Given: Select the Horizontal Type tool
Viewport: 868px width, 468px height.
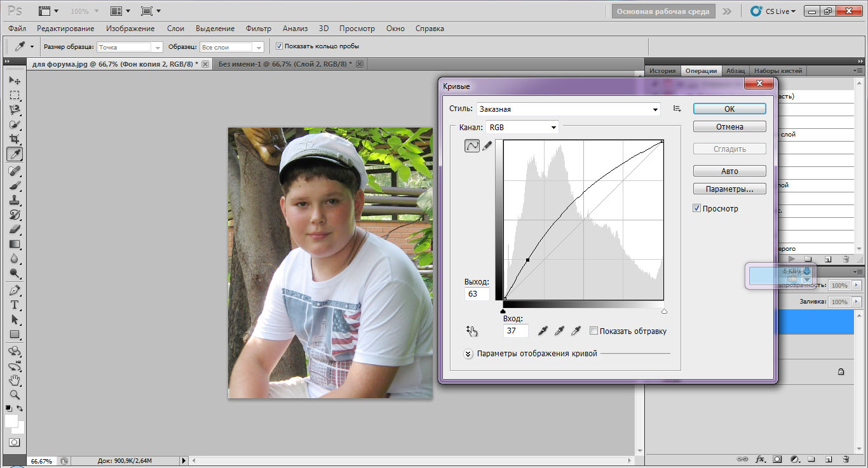Looking at the screenshot, I should tap(15, 305).
